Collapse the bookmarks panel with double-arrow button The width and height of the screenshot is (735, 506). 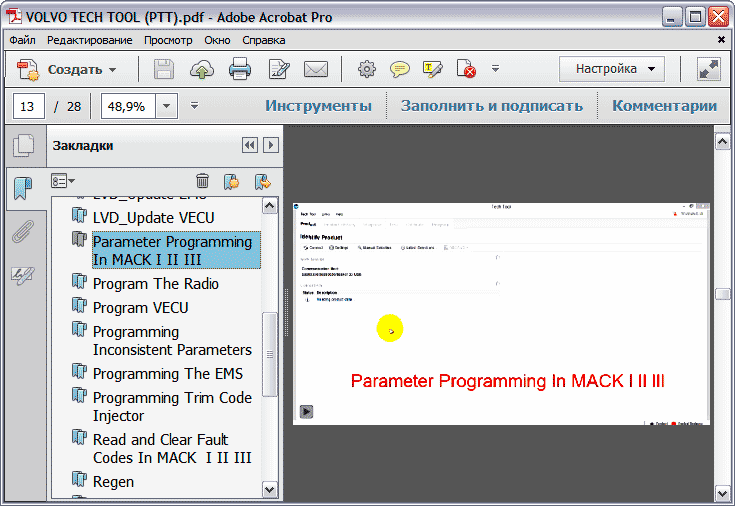250,146
